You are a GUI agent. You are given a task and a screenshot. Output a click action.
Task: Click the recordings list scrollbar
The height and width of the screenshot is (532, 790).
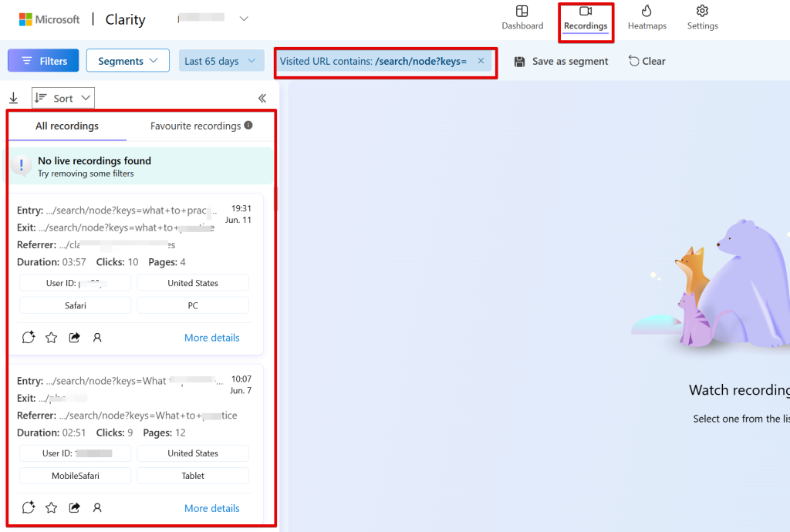[275, 199]
